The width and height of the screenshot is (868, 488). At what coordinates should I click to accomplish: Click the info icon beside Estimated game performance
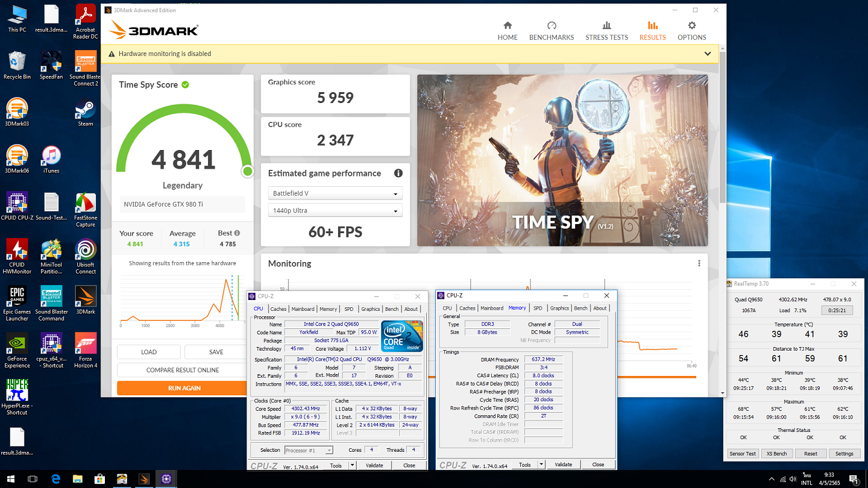tap(398, 173)
